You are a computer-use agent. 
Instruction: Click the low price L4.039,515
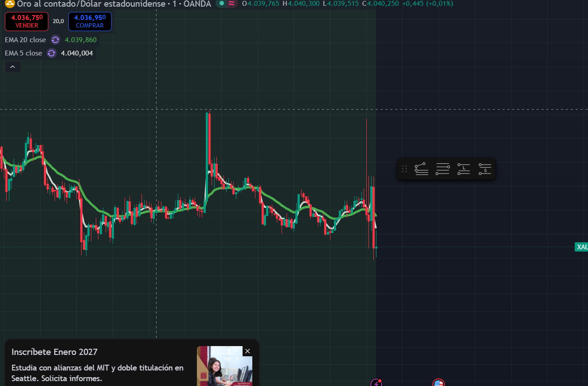click(341, 4)
